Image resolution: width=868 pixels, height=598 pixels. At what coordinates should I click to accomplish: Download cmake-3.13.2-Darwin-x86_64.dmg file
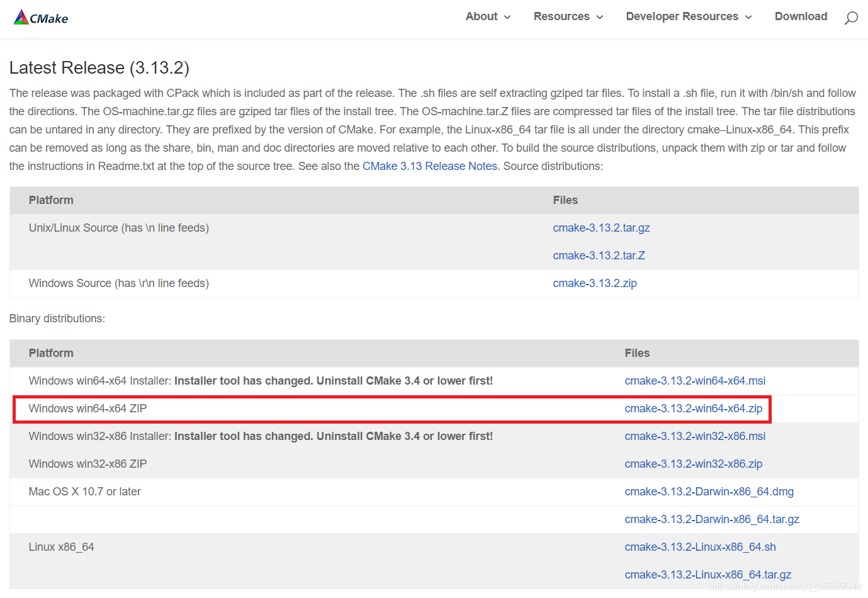[x=709, y=492]
